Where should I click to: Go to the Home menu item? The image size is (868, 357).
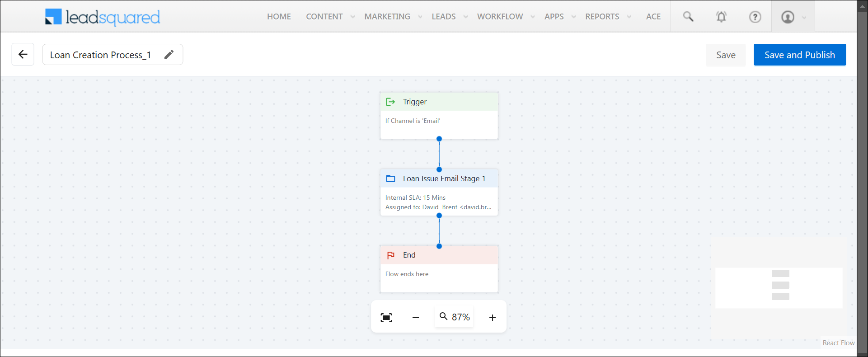[279, 17]
